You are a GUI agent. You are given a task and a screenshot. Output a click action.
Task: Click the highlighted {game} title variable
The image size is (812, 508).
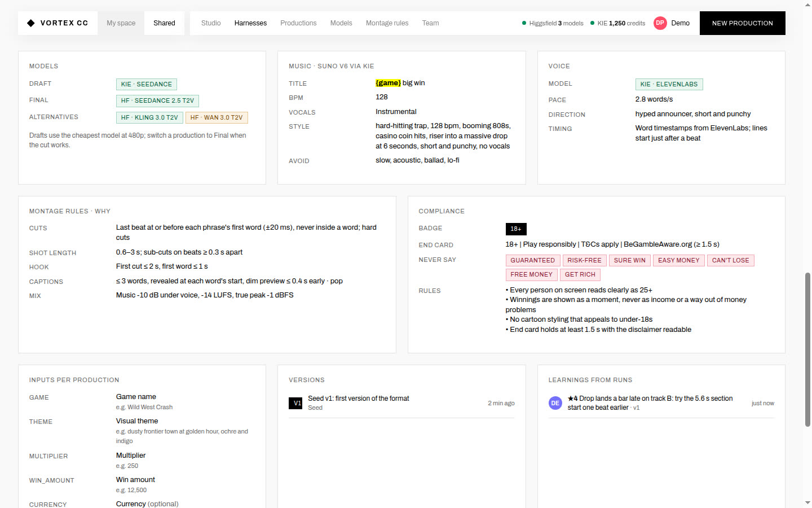pyautogui.click(x=389, y=83)
